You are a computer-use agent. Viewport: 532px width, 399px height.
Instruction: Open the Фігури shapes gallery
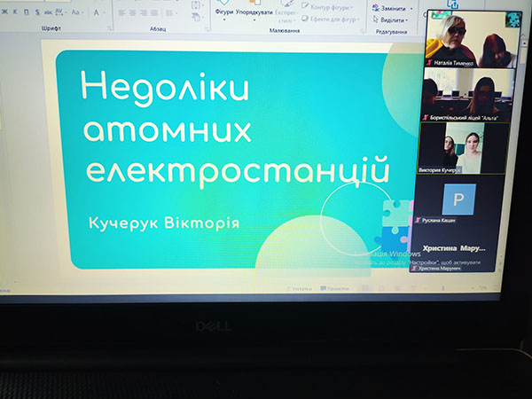click(x=223, y=10)
